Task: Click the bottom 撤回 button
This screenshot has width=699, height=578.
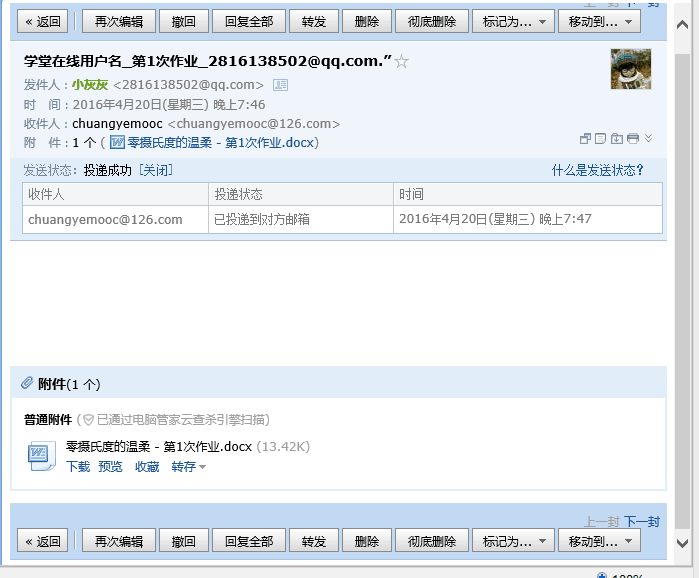Action: point(184,541)
